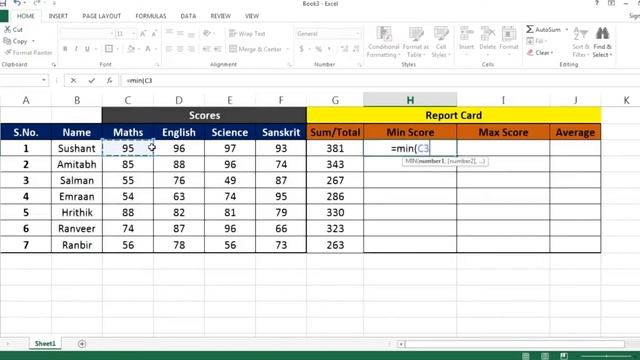Click the accounting dollar format icon
Viewport: 640px width, 360px height.
301,49
